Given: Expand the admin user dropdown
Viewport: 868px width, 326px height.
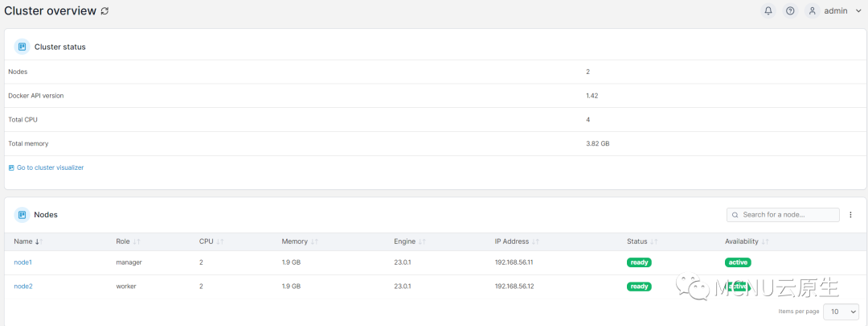Looking at the screenshot, I should (x=858, y=10).
